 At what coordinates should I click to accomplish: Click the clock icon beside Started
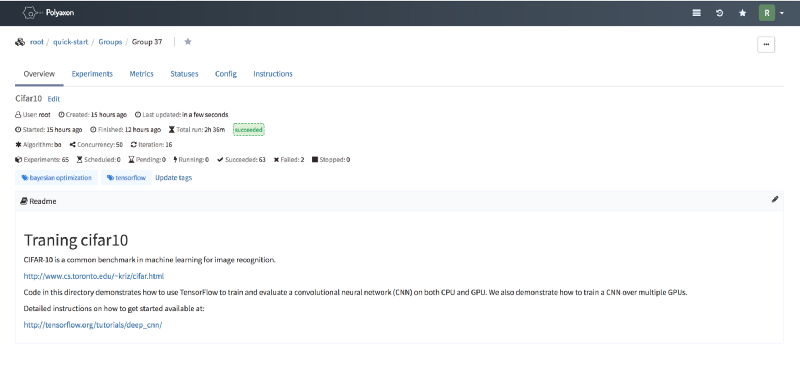pyautogui.click(x=18, y=130)
